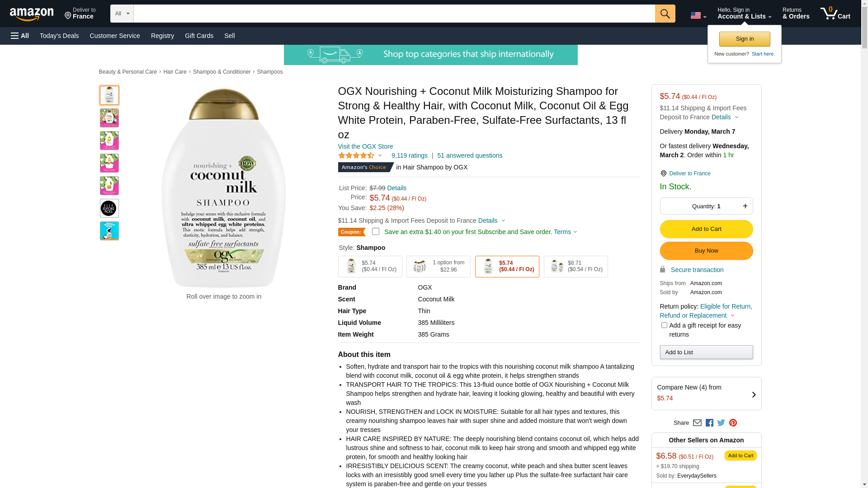
Task: Open the All hamburger menu
Action: (20, 36)
